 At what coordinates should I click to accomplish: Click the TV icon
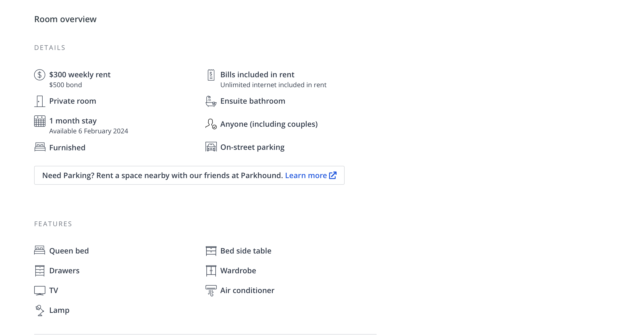click(x=40, y=290)
